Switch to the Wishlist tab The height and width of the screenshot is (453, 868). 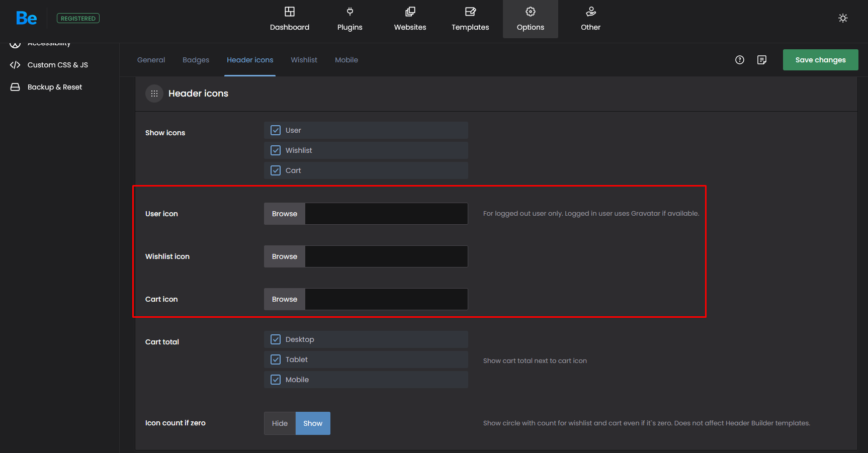304,60
